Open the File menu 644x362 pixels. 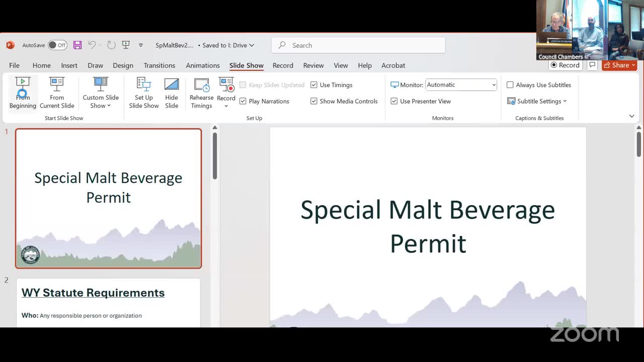pyautogui.click(x=14, y=65)
